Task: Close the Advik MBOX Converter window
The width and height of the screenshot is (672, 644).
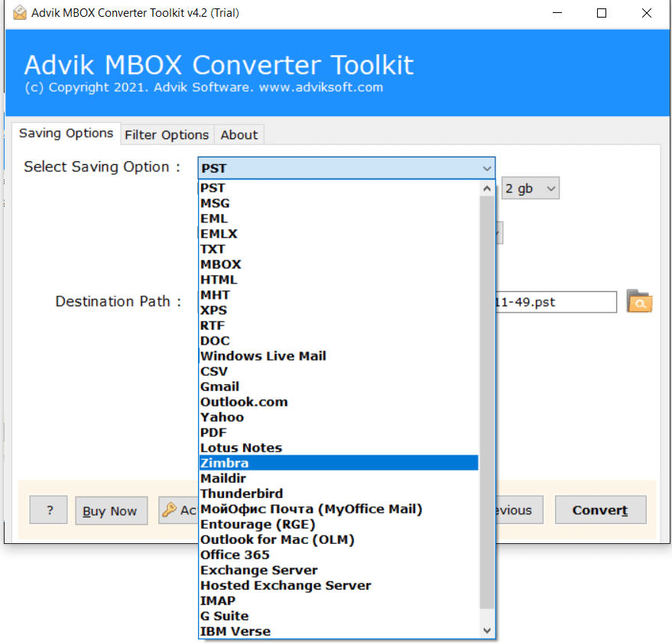Action: pos(647,13)
